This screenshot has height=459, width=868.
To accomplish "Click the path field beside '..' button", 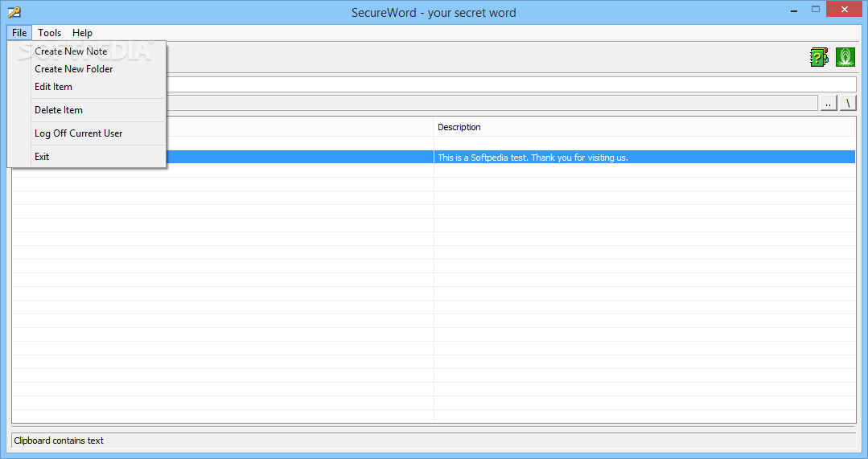I will click(492, 103).
